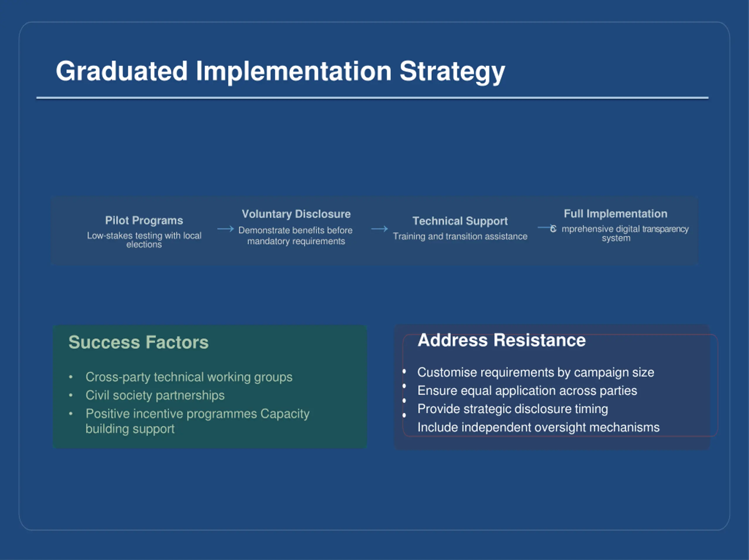This screenshot has height=560, width=749.
Task: Select 'Demonstrate benefits before mandatory requirements' text
Action: click(x=296, y=236)
